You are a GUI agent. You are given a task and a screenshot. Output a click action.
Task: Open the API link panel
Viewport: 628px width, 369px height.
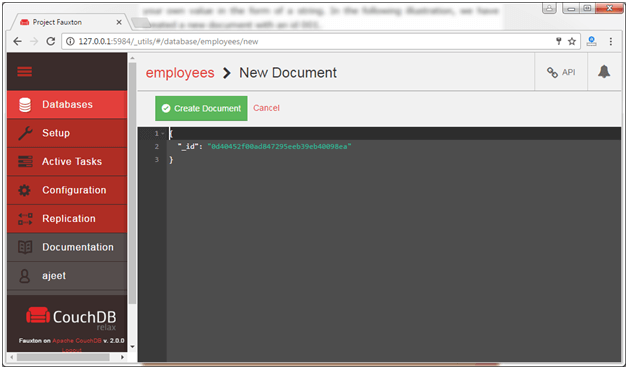[561, 72]
